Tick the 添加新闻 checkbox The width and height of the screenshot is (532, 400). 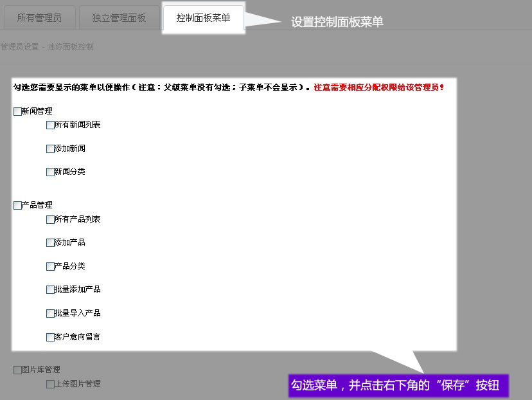pos(50,149)
